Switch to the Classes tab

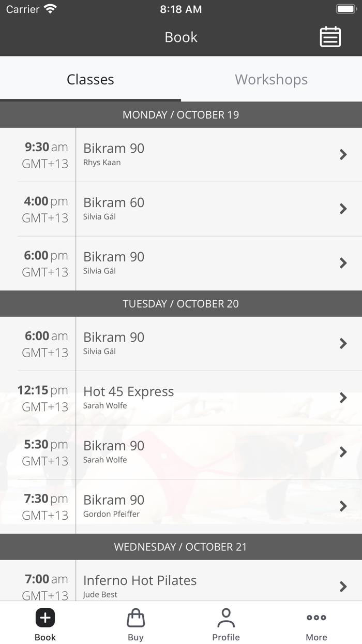point(90,79)
